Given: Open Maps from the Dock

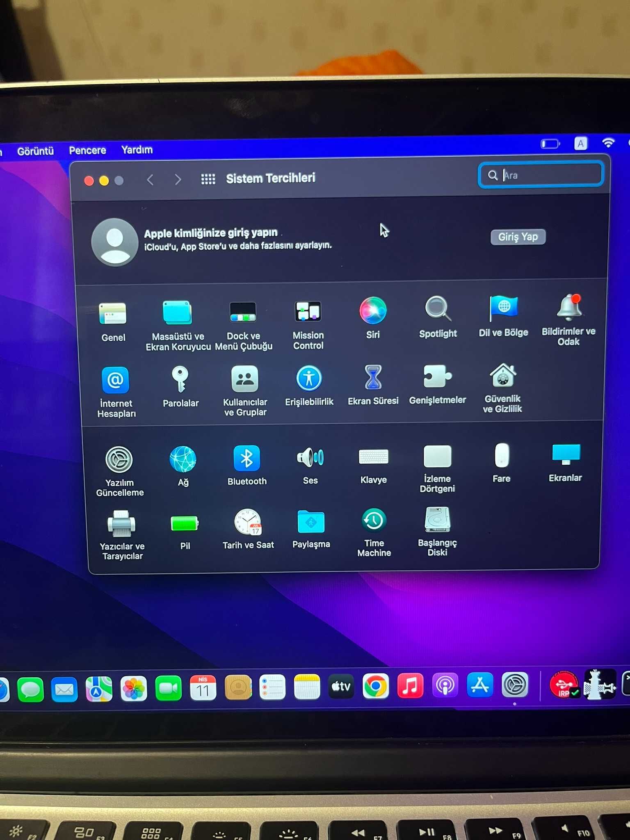Looking at the screenshot, I should point(99,689).
